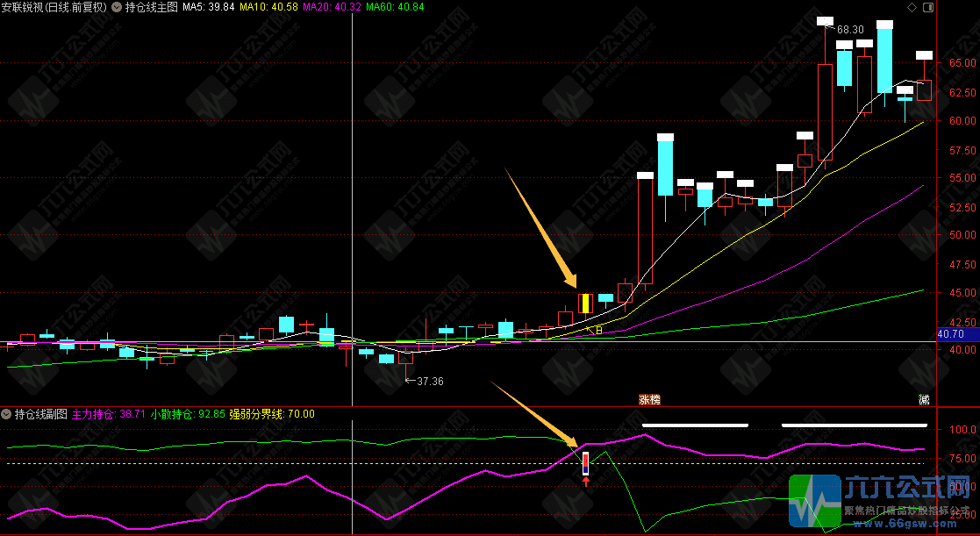Screen dimensions: 980x536
Task: Open dropdown beside 持仓线主图 indicator name
Action: coord(117,7)
